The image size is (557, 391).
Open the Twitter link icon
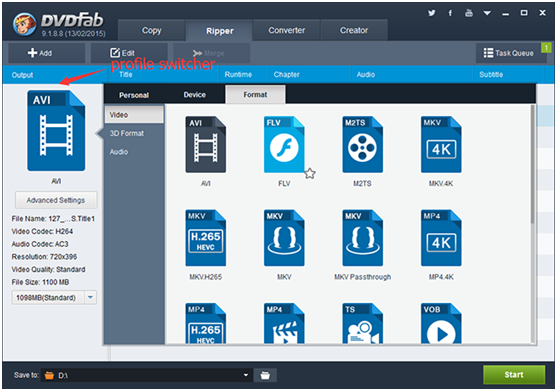pos(432,13)
